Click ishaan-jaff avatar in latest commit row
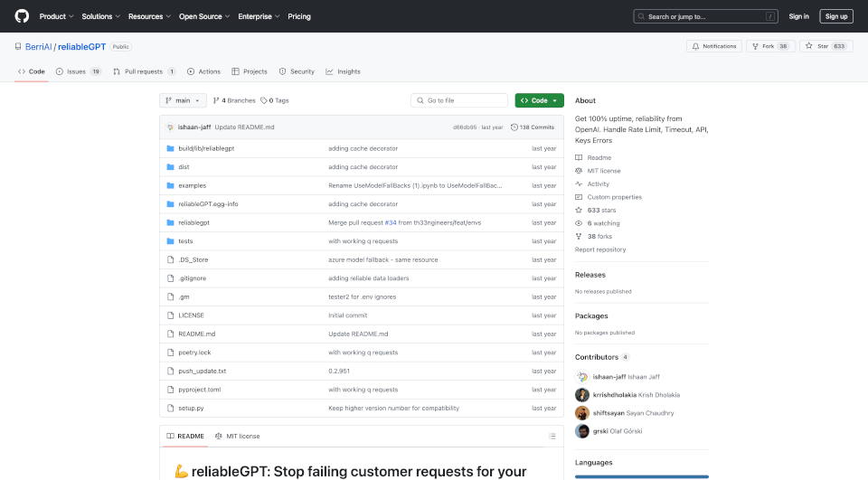 coord(170,127)
